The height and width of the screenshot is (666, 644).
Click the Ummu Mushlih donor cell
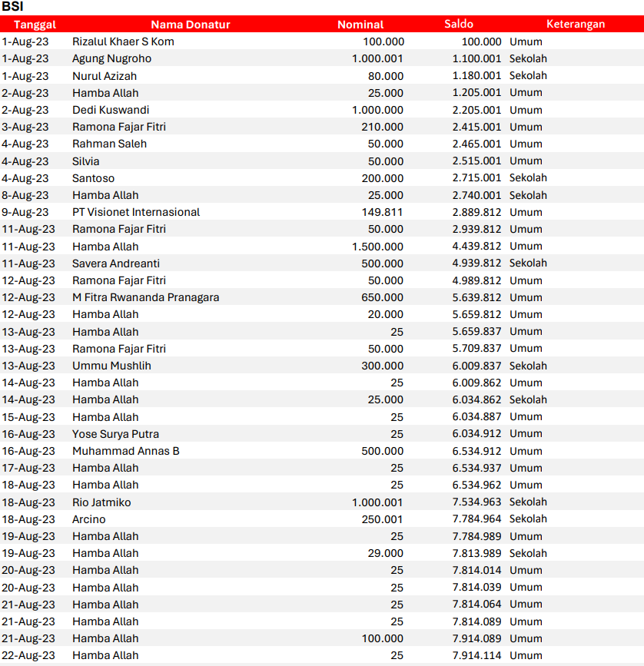[111, 366]
